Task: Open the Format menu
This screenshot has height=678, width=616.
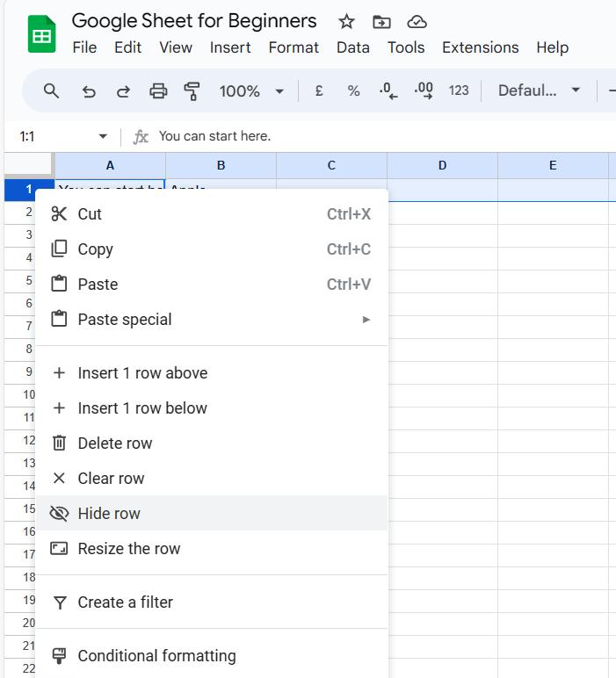Action: (294, 47)
